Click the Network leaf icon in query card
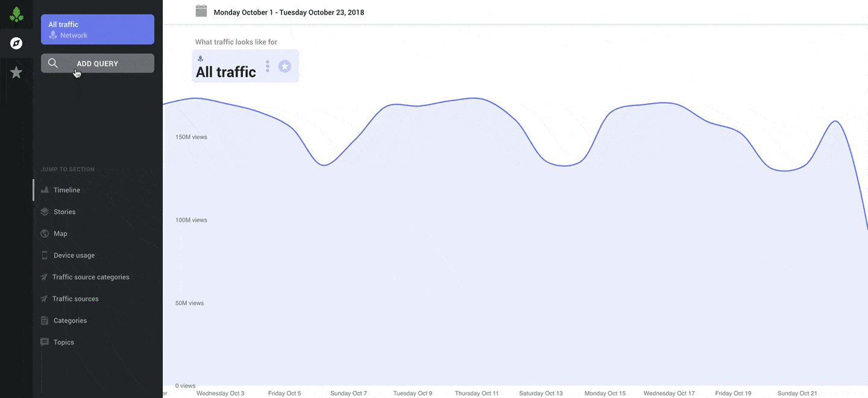868x398 pixels. pyautogui.click(x=53, y=35)
